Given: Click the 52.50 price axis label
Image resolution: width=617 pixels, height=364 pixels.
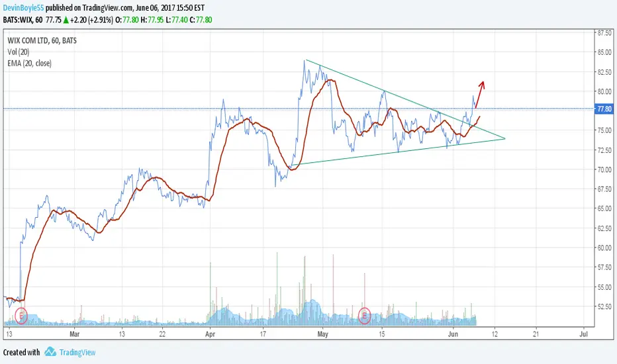Looking at the screenshot, I should 604,306.
